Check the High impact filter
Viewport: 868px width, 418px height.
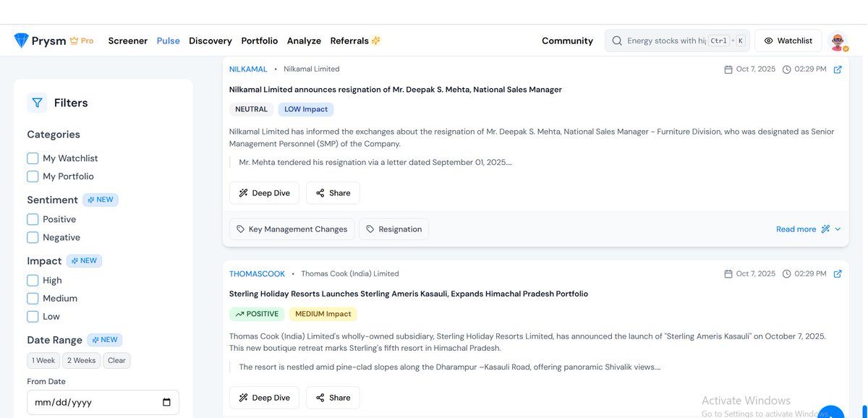[x=33, y=281]
